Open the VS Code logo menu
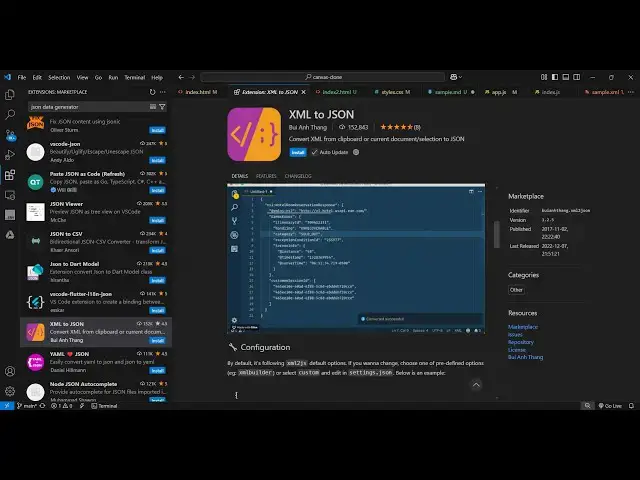The height and width of the screenshot is (480, 640). pyautogui.click(x=7, y=77)
